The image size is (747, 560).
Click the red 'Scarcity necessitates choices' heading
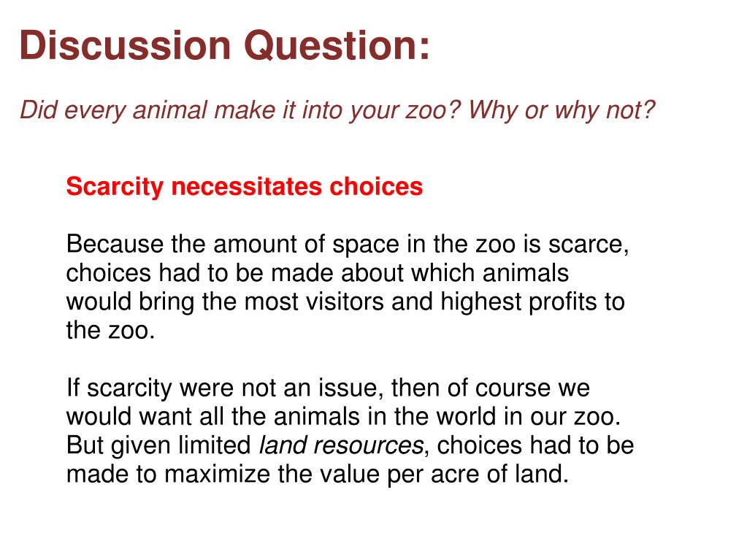245,187
